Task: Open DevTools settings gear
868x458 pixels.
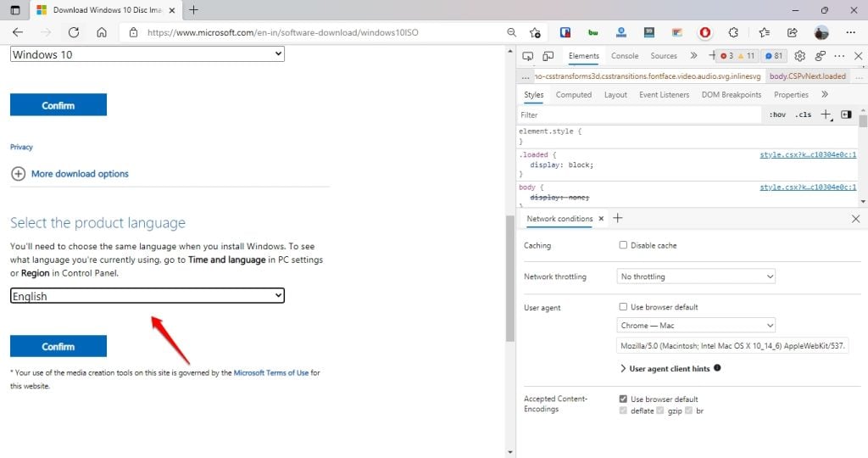Action: coord(799,56)
